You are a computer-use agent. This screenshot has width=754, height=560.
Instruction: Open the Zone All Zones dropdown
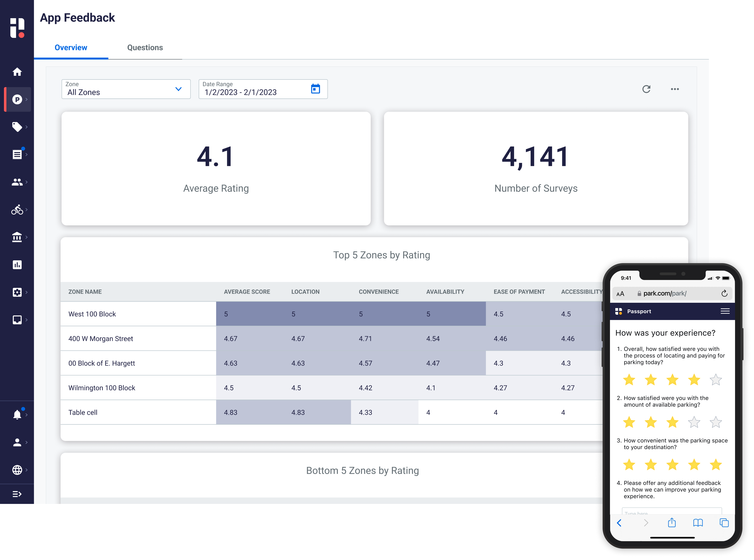point(126,89)
